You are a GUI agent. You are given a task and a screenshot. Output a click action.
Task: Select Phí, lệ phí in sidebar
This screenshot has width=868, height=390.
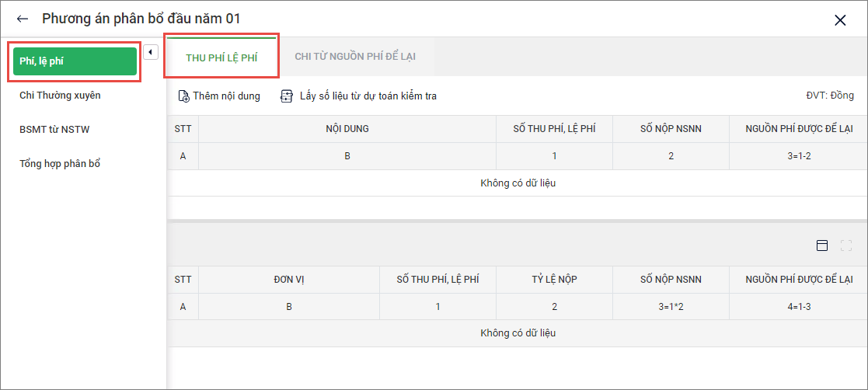[73, 62]
